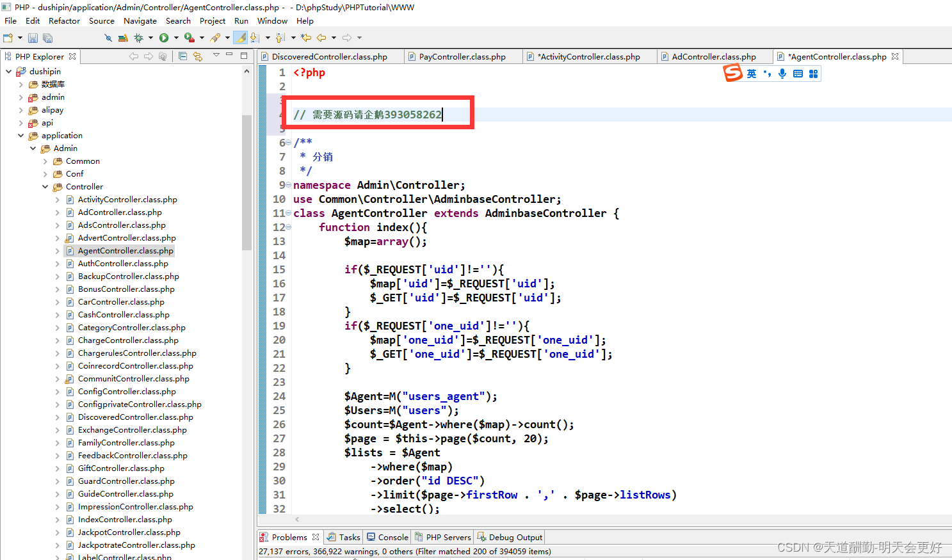Close the AgentController.class.php editor tab
952x560 pixels.
click(x=895, y=56)
